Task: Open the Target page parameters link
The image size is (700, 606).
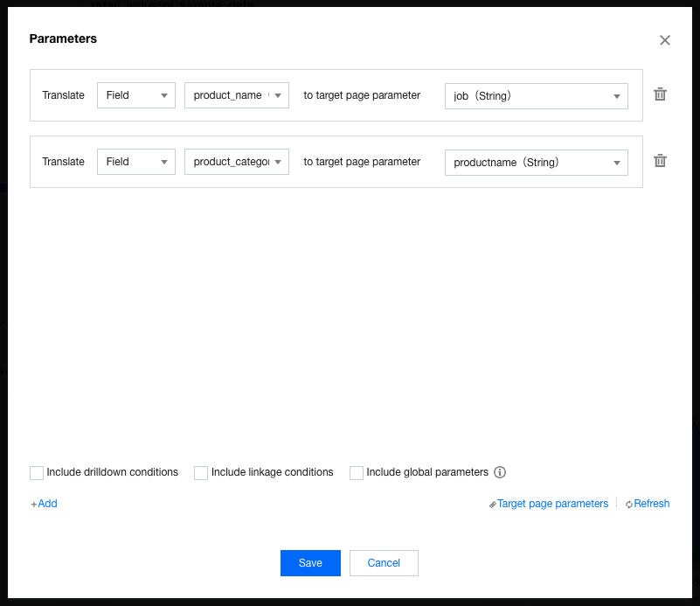Action: [x=552, y=504]
